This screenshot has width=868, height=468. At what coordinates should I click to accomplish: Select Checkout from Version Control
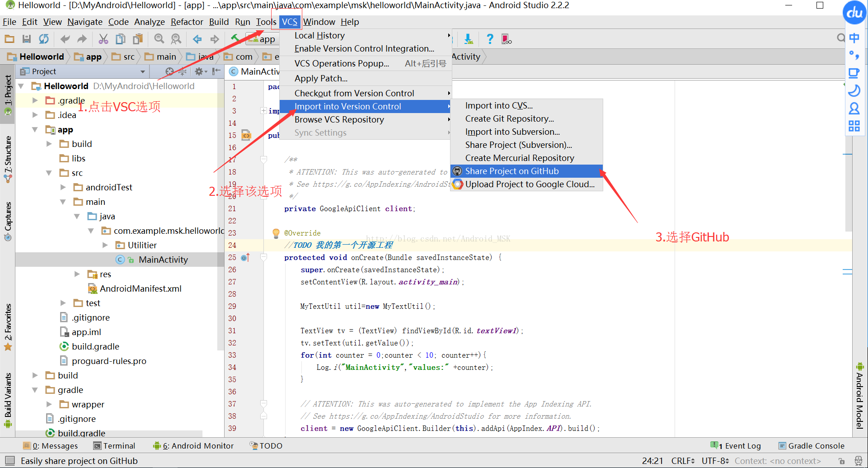click(366, 93)
